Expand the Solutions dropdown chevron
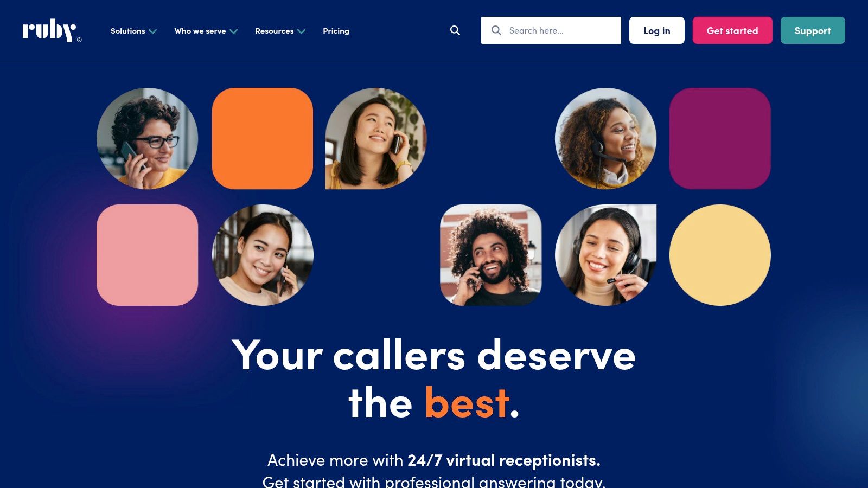Screen dimensions: 868x488 pyautogui.click(x=153, y=31)
